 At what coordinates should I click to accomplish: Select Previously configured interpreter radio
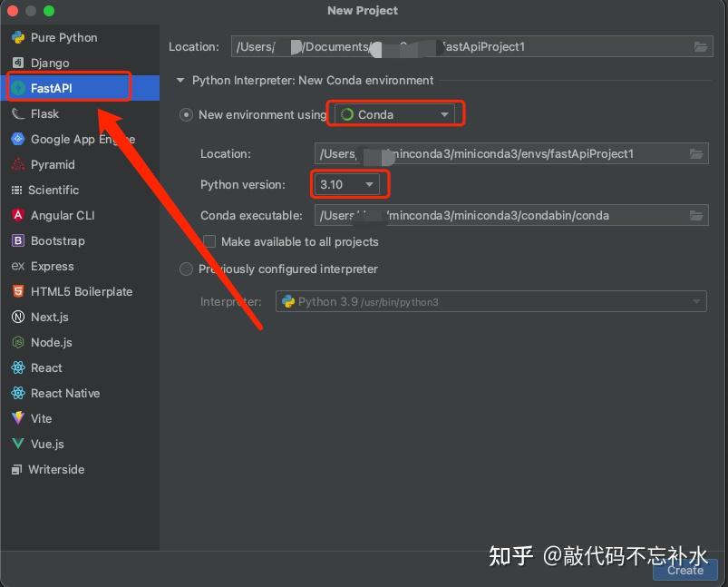[186, 269]
